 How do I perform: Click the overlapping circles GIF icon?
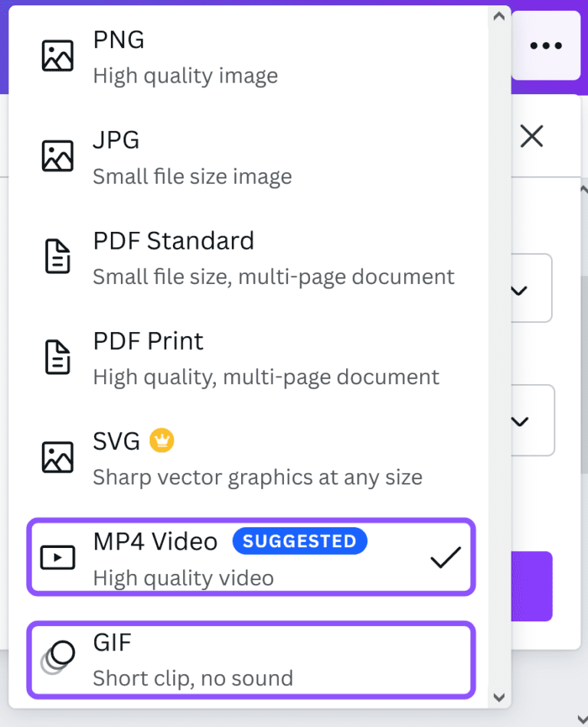58,657
